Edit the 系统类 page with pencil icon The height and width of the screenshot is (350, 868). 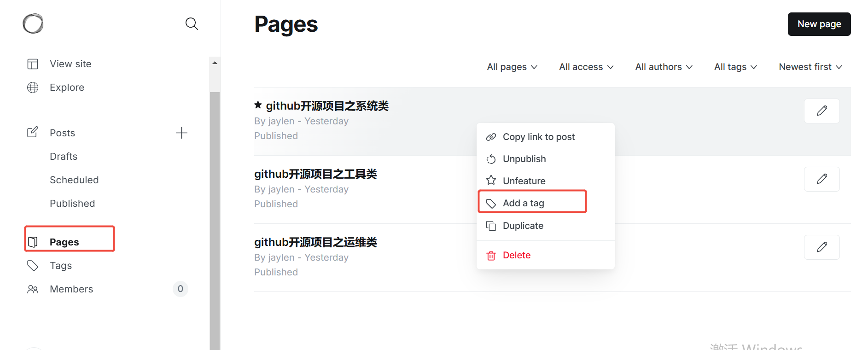[821, 111]
